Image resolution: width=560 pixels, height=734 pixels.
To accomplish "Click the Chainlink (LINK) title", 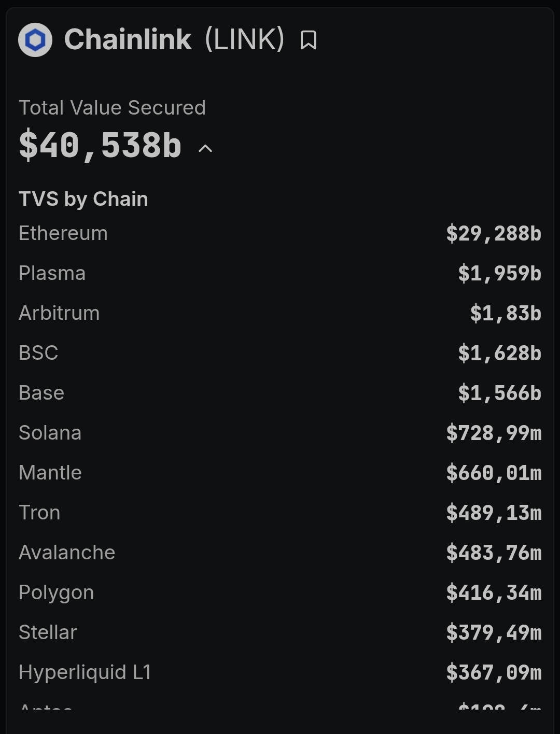I will coord(174,39).
